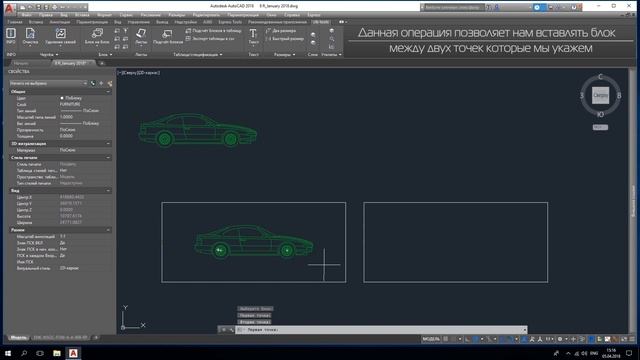Open the Справка menu
Viewport: 640px width, 360px height.
point(292,15)
